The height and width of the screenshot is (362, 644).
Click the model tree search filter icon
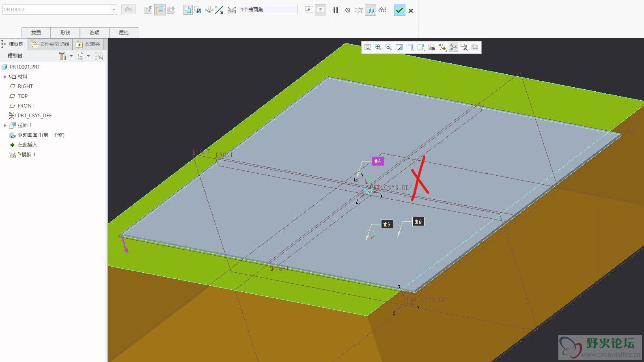pos(99,56)
